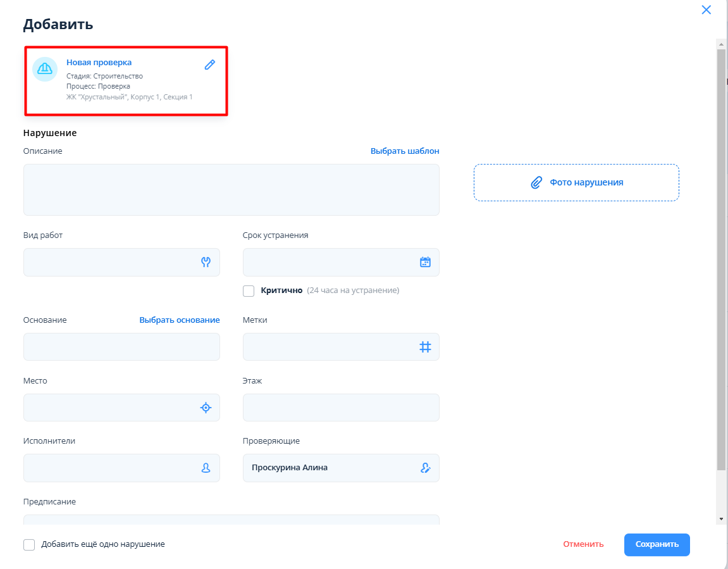Click the helmet icon of Новая проверка
The image size is (728, 569).
(x=45, y=69)
